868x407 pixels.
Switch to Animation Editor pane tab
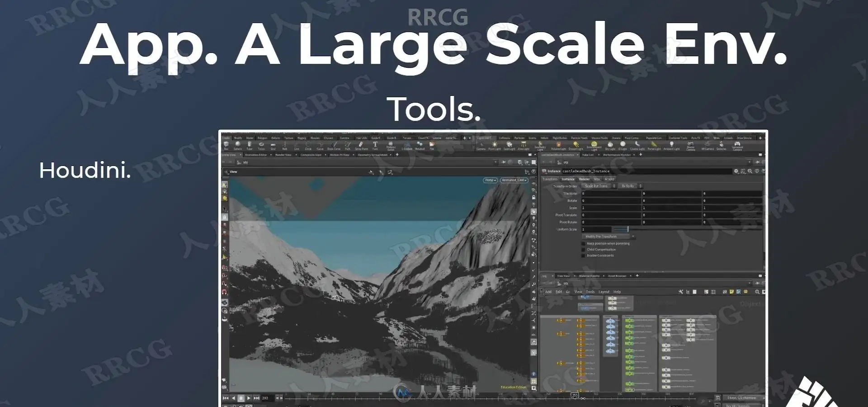click(x=256, y=155)
